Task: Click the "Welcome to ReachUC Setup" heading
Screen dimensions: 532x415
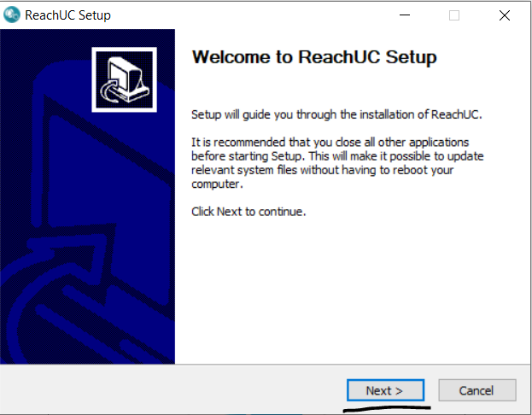Action: tap(314, 57)
